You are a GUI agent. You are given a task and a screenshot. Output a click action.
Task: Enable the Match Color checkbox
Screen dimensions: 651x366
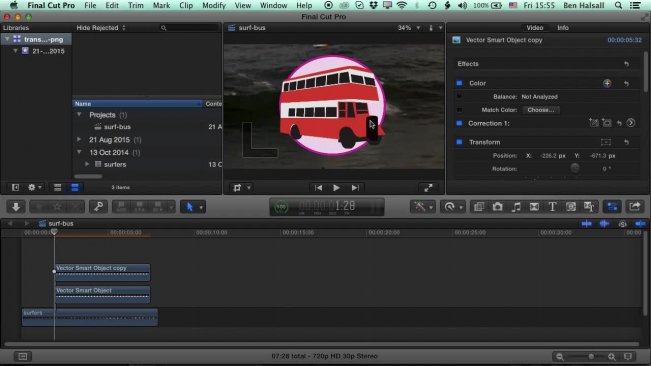pyautogui.click(x=459, y=110)
